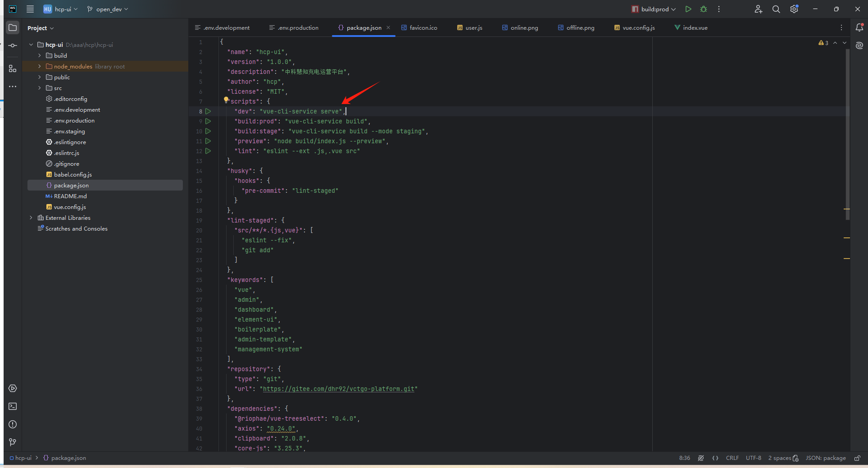Expand the src folder
868x468 pixels.
point(40,88)
